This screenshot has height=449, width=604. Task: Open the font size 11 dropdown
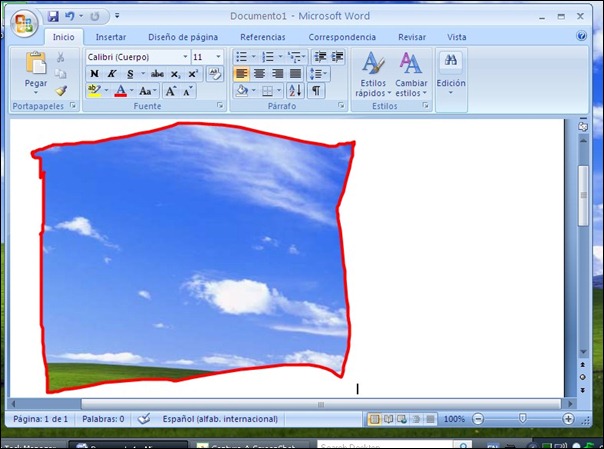click(x=218, y=57)
